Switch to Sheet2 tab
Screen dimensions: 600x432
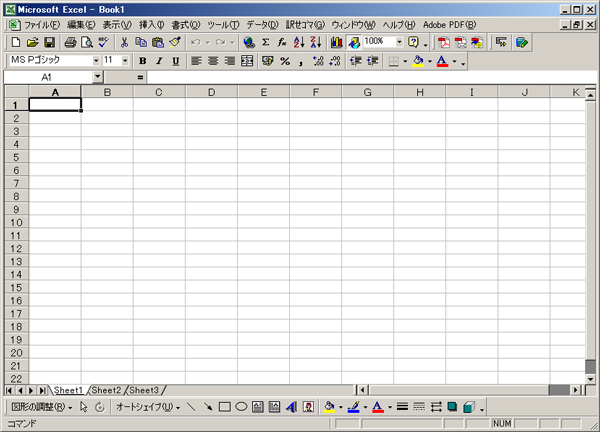(106, 390)
